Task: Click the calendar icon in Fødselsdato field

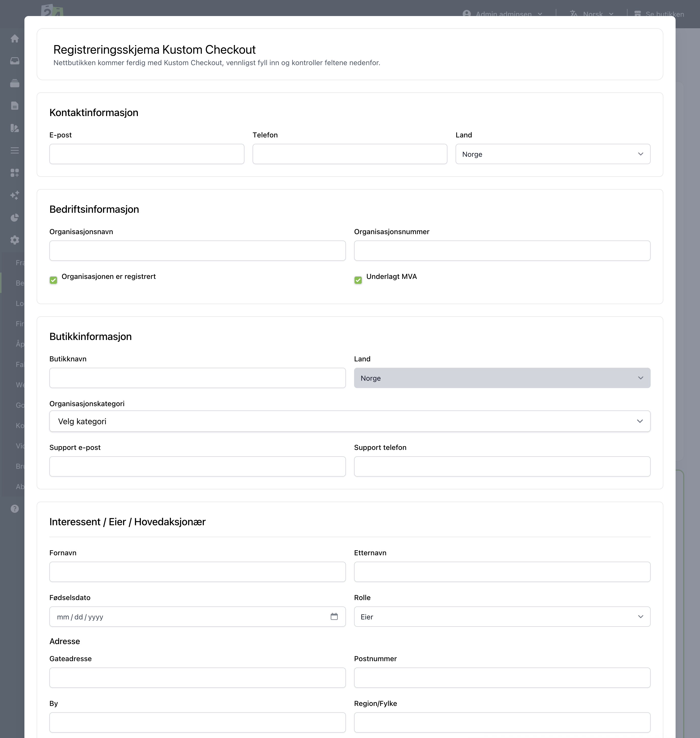Action: coord(334,616)
